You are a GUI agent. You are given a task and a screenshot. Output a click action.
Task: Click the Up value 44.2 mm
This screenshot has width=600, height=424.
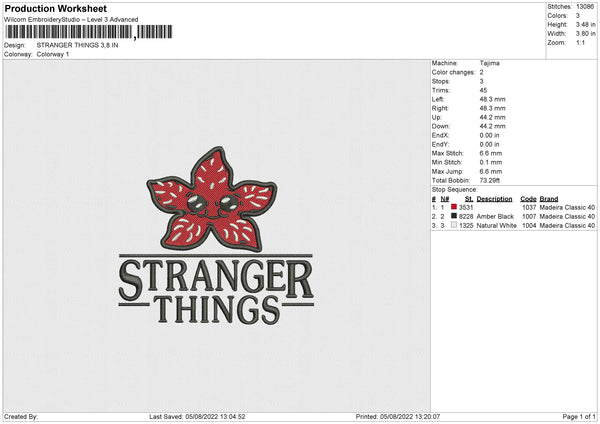point(492,117)
